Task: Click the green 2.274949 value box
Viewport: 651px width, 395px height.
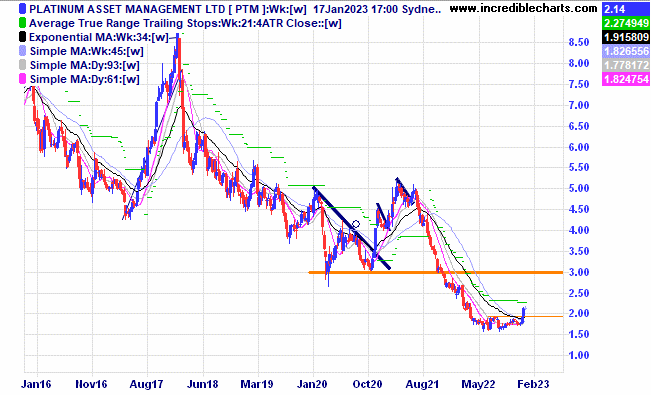Action: point(626,23)
